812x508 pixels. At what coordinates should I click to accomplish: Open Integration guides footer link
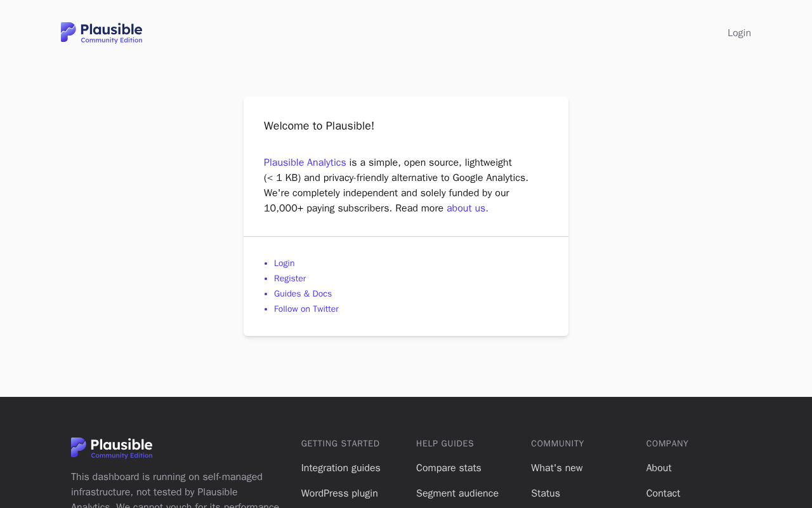341,468
